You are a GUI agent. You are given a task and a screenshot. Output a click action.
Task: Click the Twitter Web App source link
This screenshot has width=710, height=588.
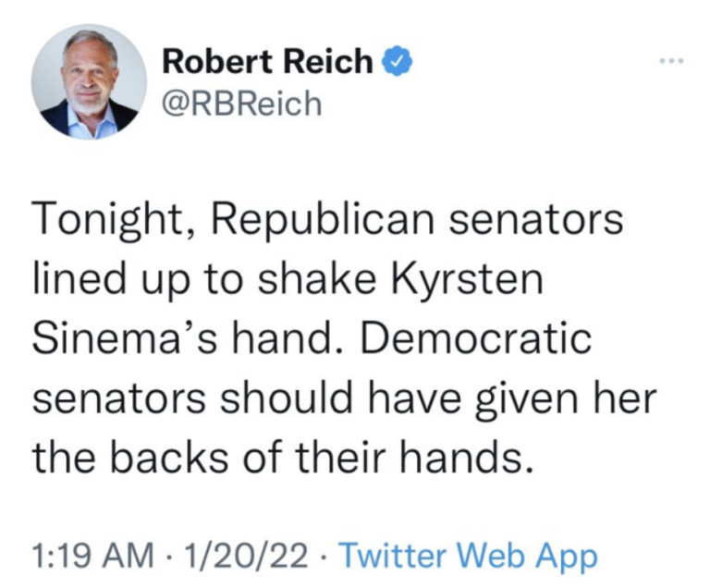click(x=469, y=557)
